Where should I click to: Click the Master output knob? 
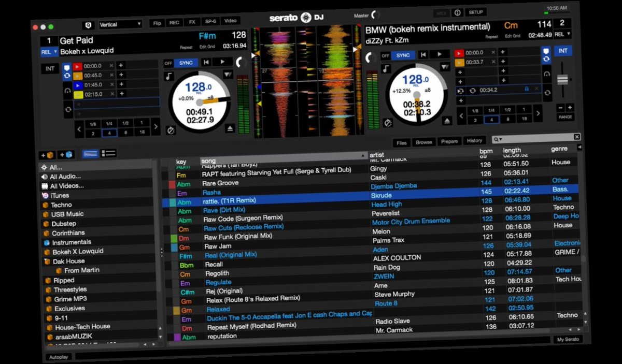(x=375, y=15)
